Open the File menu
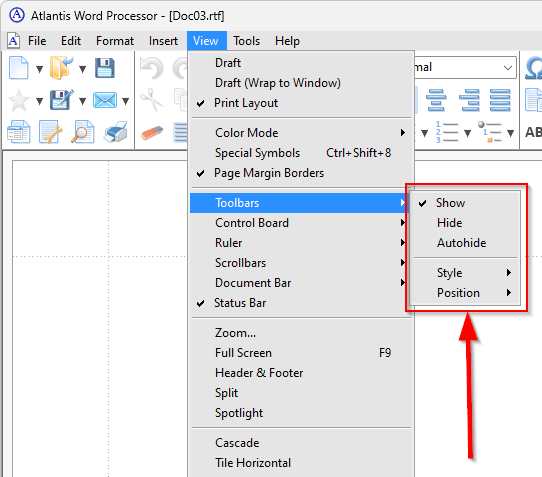This screenshot has height=477, width=542. (x=37, y=41)
